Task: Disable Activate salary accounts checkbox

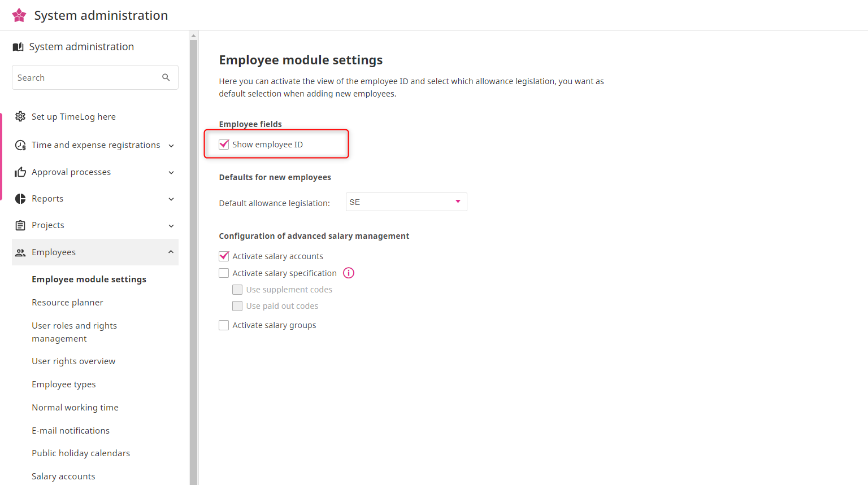Action: (x=224, y=256)
